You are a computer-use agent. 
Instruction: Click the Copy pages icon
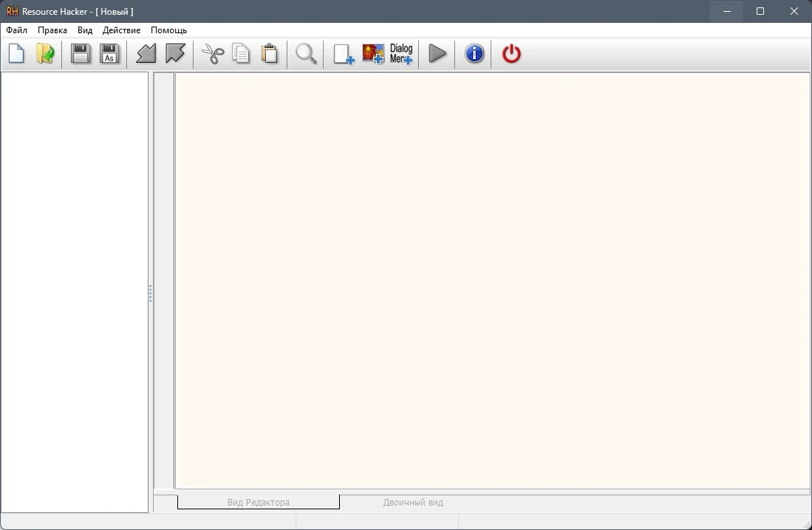pos(241,54)
